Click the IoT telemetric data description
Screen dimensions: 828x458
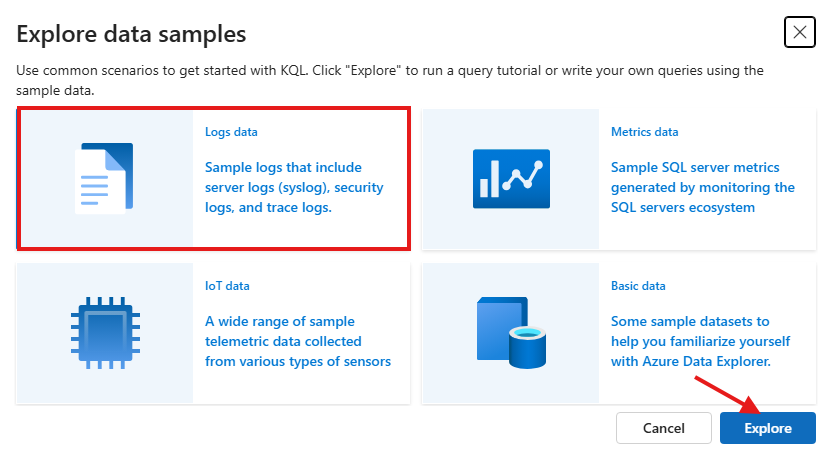297,341
